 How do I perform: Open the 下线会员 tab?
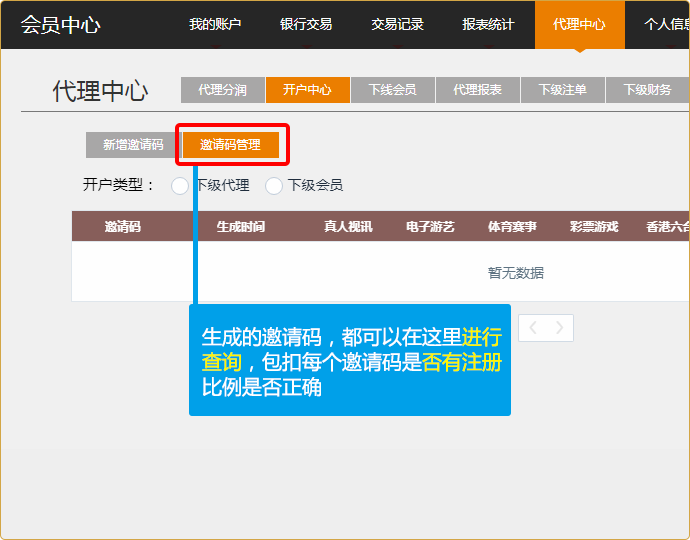pos(392,90)
